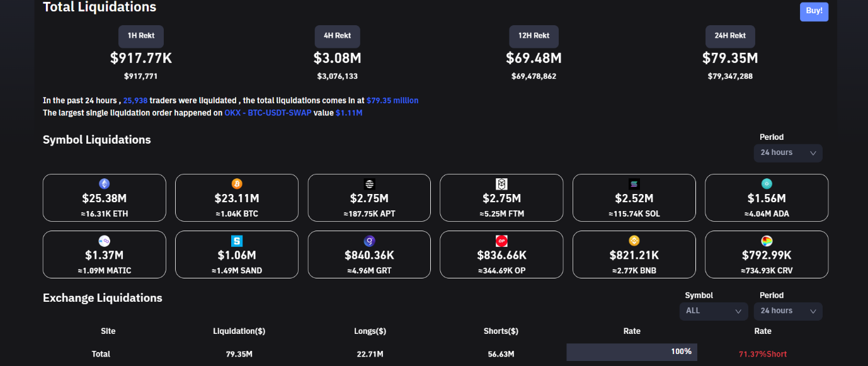Click the Longs($) column header
This screenshot has height=366, width=868.
tap(370, 331)
